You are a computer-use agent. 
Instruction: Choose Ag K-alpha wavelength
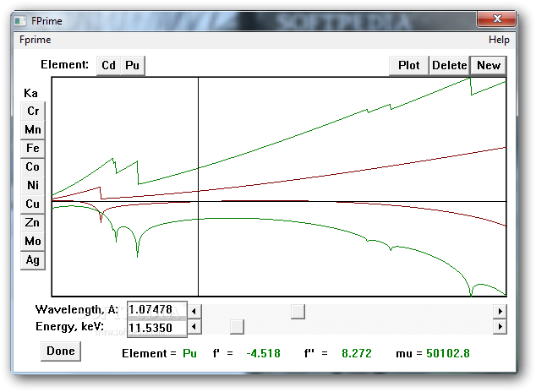point(33,260)
